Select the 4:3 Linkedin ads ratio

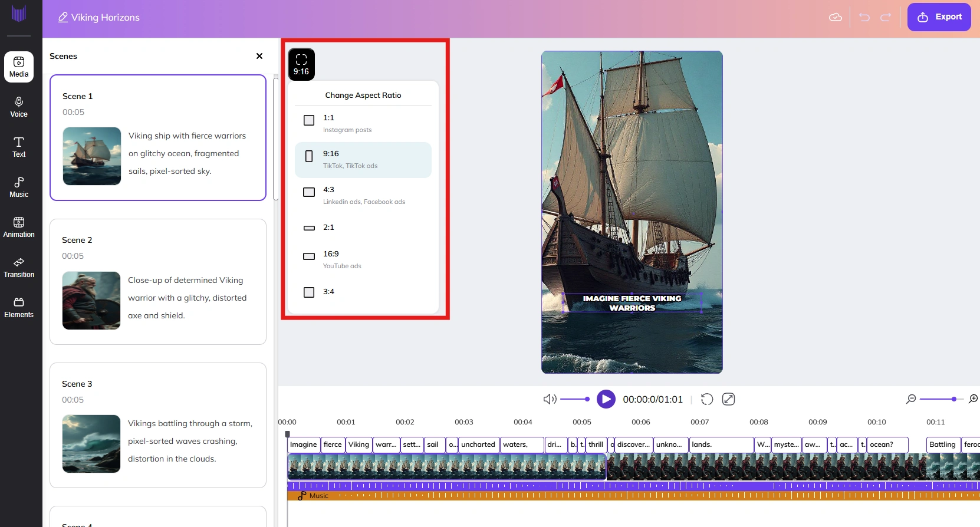click(363, 195)
